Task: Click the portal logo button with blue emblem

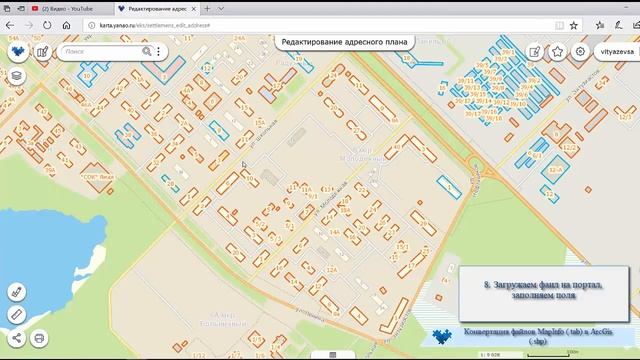Action: [18, 51]
